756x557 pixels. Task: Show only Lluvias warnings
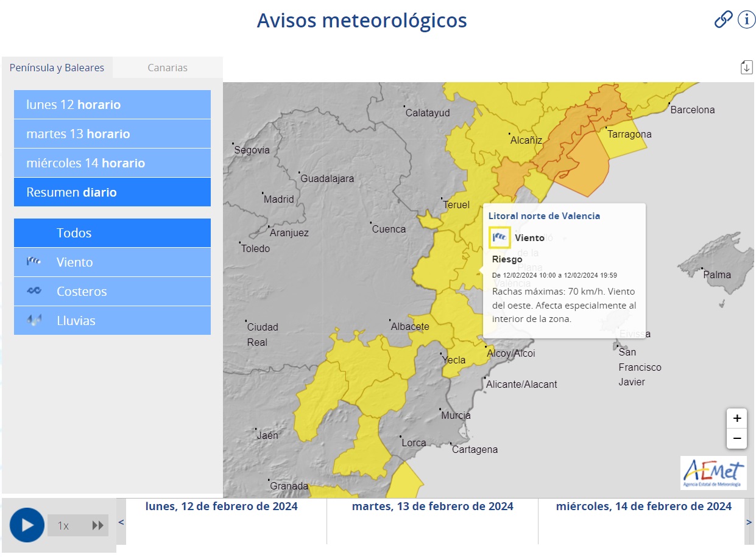(112, 321)
